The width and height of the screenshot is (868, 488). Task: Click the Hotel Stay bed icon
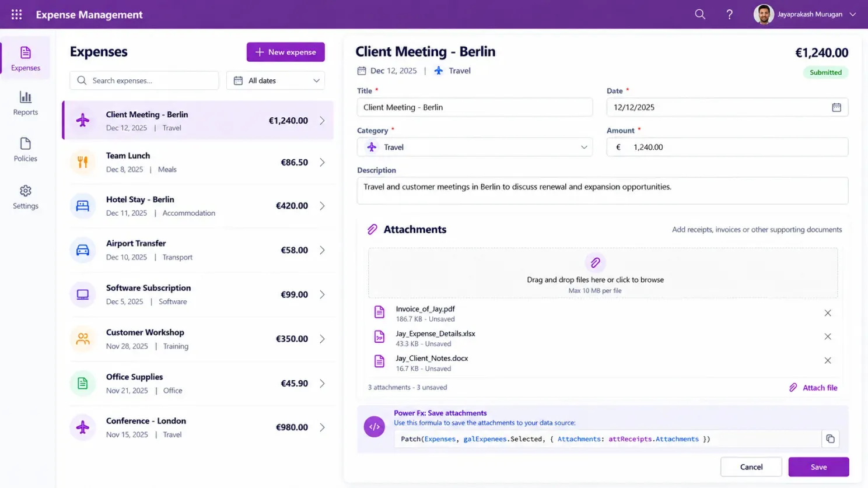pos(83,206)
